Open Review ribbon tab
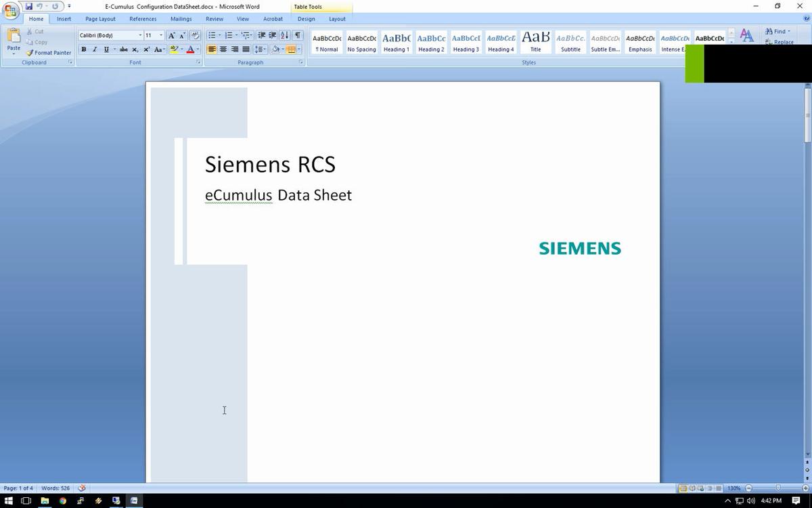The image size is (812, 508). pos(215,19)
